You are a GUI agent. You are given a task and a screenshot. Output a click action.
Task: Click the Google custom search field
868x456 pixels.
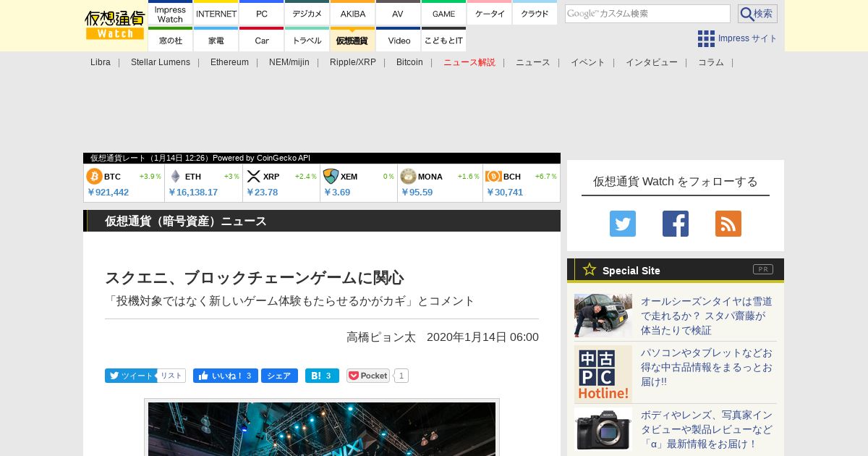tap(647, 14)
